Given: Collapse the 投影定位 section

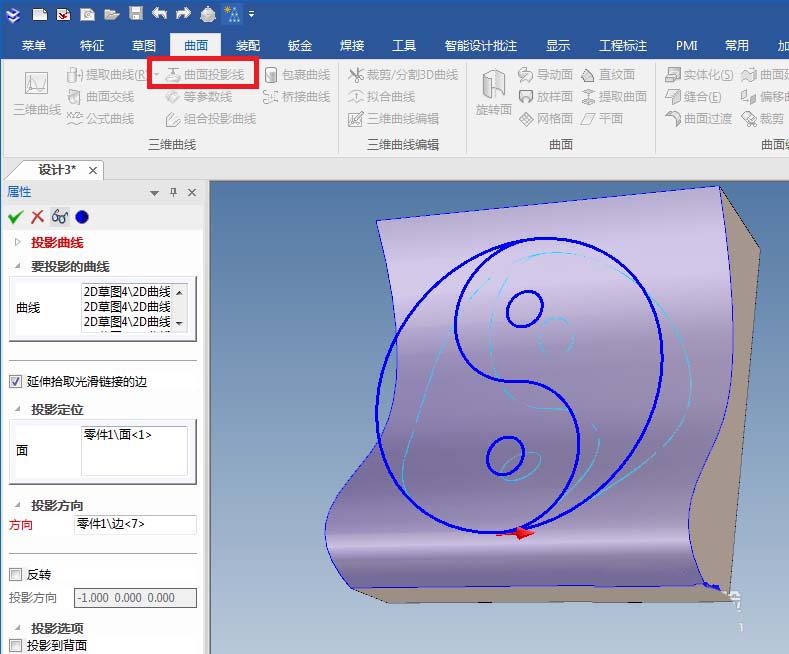Looking at the screenshot, I should pyautogui.click(x=18, y=409).
